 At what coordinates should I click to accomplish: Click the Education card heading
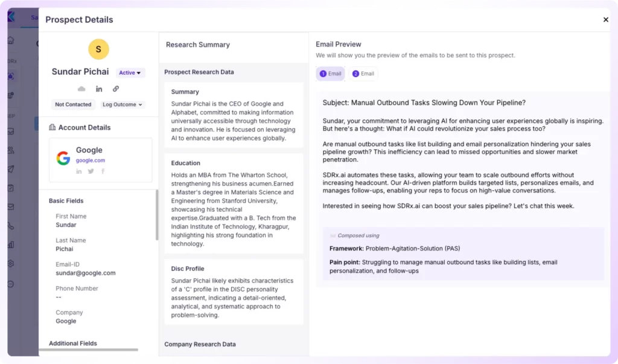click(186, 163)
